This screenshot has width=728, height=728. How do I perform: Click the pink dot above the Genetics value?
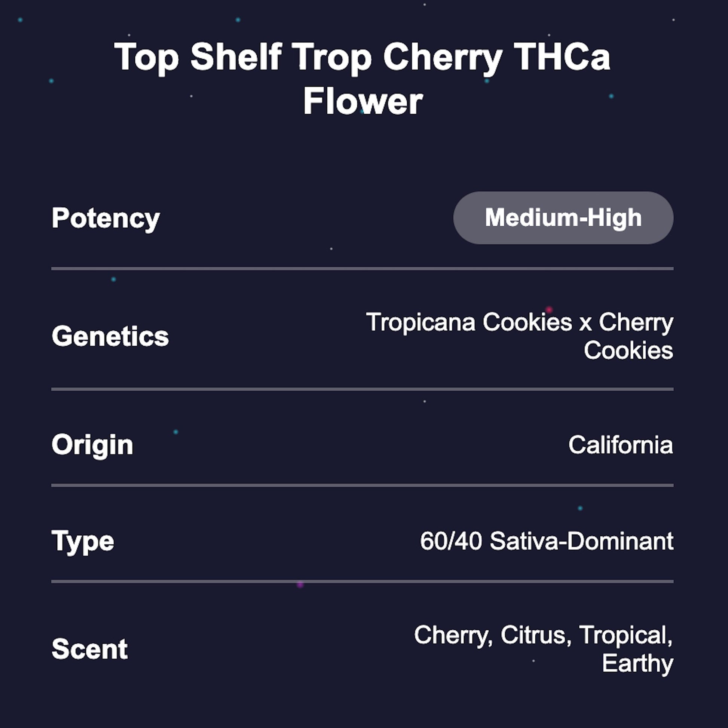[x=549, y=310]
